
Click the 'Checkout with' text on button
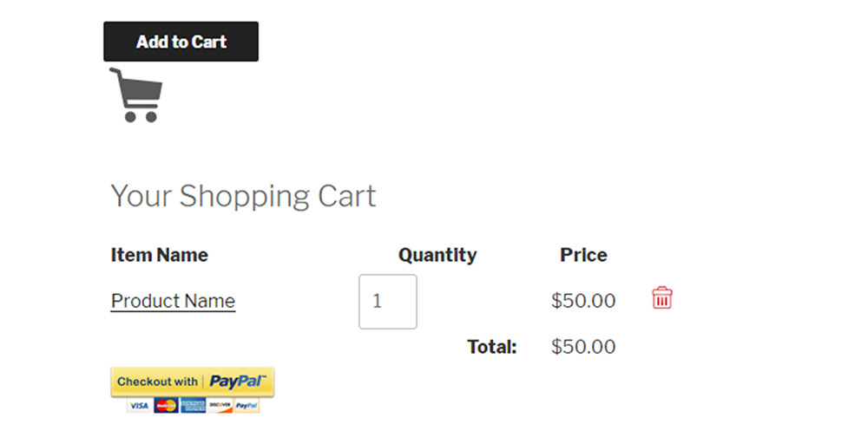(x=157, y=382)
